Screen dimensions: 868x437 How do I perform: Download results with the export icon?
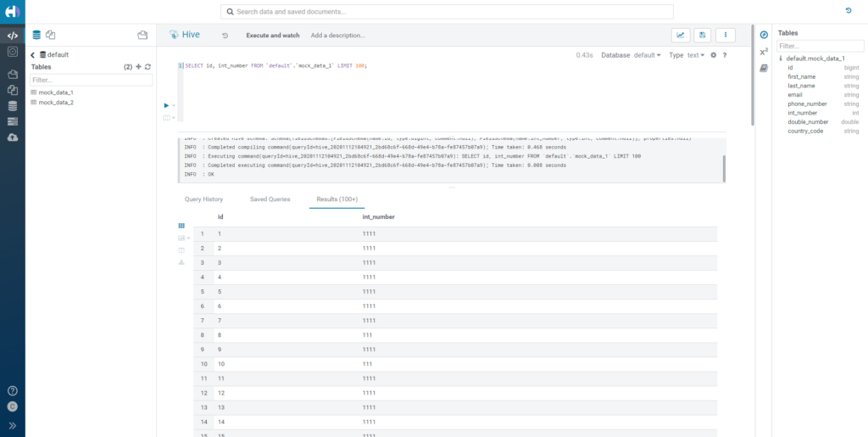coord(181,262)
